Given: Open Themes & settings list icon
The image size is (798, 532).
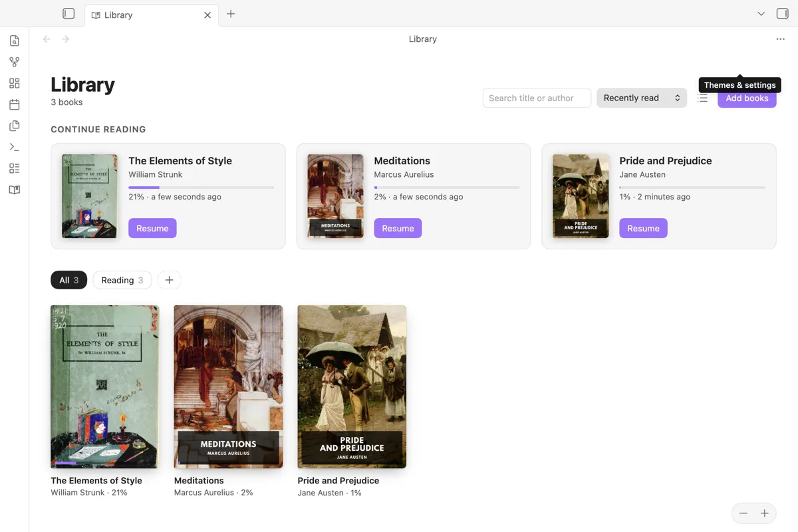Looking at the screenshot, I should pos(702,98).
